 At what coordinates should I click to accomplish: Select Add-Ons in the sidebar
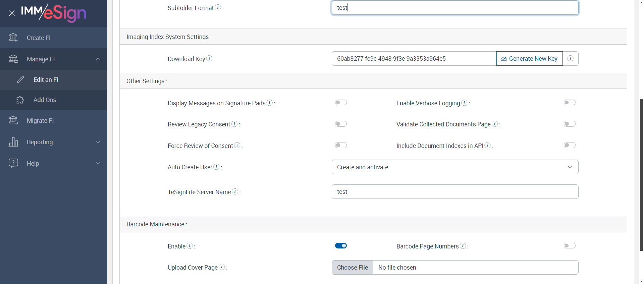(45, 100)
